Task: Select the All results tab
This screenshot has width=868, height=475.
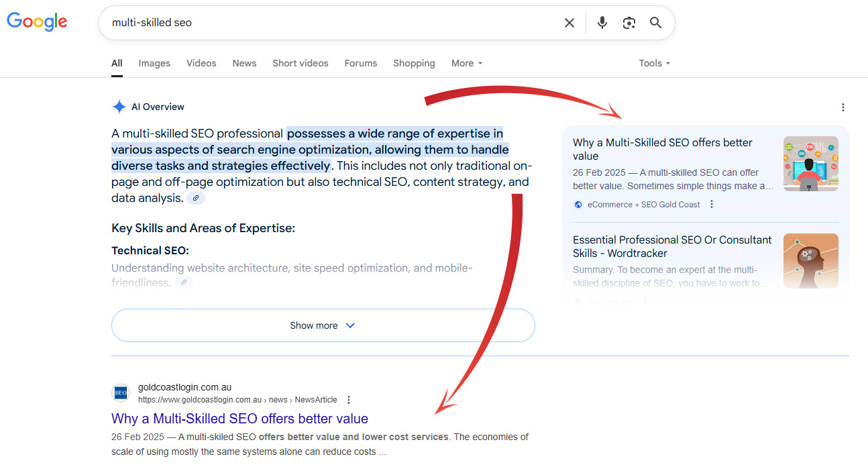Action: coord(117,63)
